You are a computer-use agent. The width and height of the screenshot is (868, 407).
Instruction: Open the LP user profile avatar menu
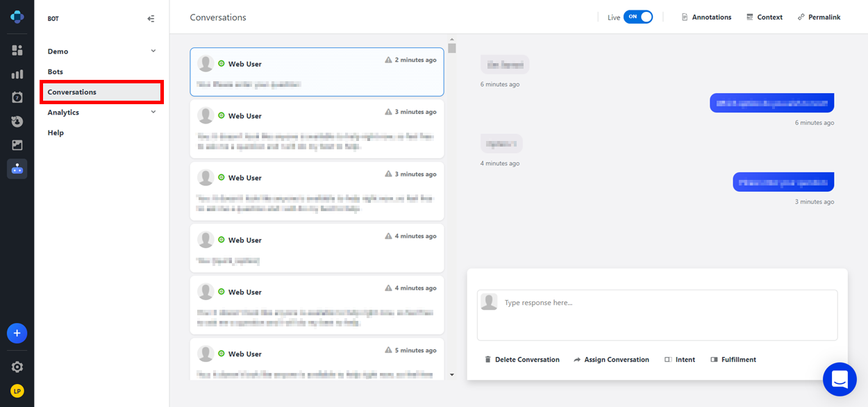coord(17,391)
